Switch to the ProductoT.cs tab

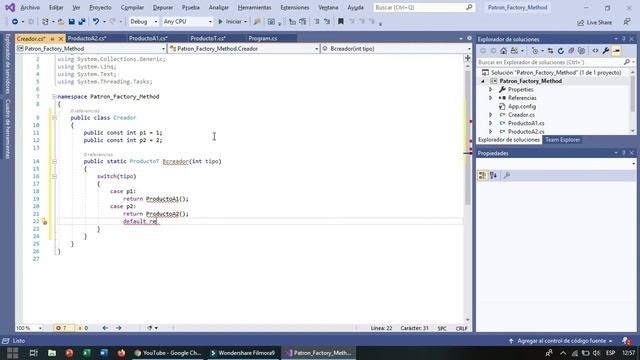(x=208, y=38)
